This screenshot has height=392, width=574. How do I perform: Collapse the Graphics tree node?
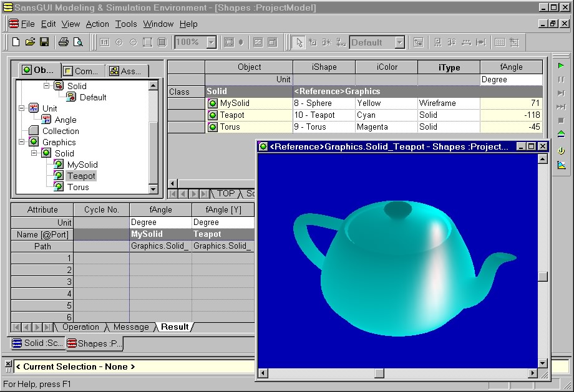click(22, 142)
